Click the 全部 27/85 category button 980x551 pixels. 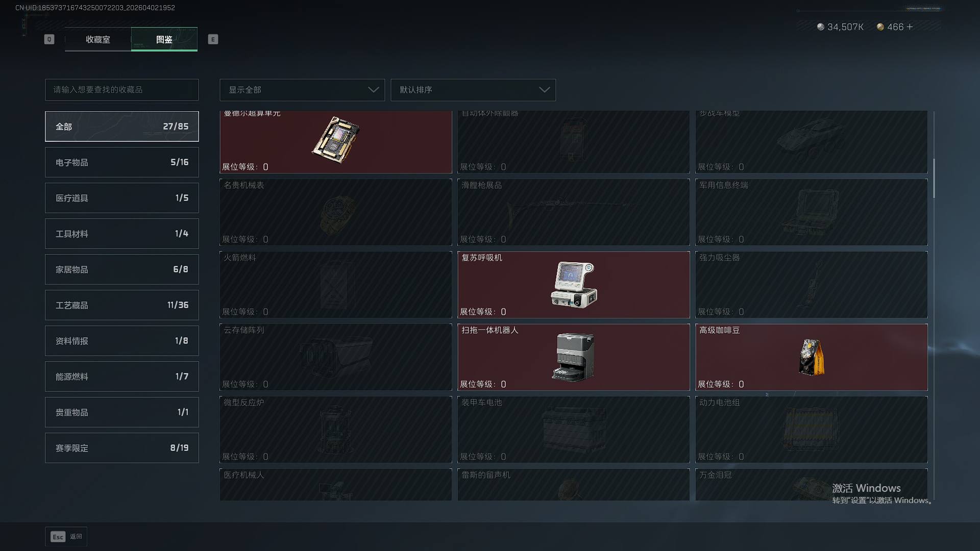pos(122,127)
